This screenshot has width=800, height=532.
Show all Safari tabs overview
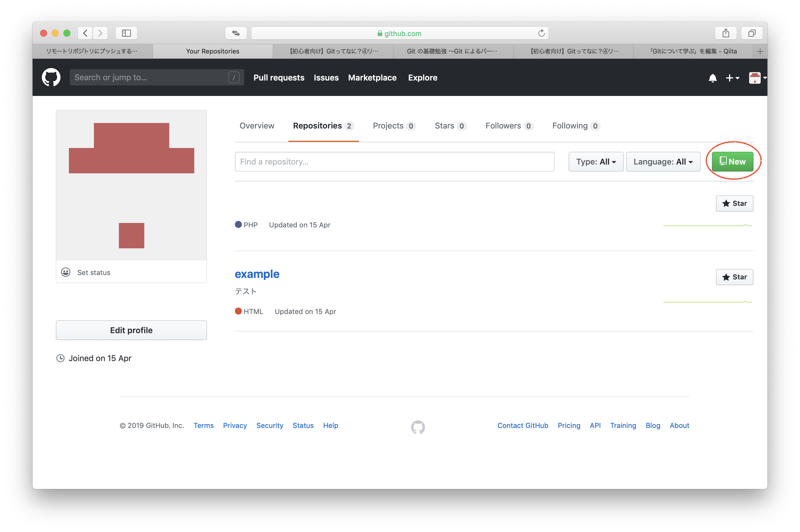point(752,33)
